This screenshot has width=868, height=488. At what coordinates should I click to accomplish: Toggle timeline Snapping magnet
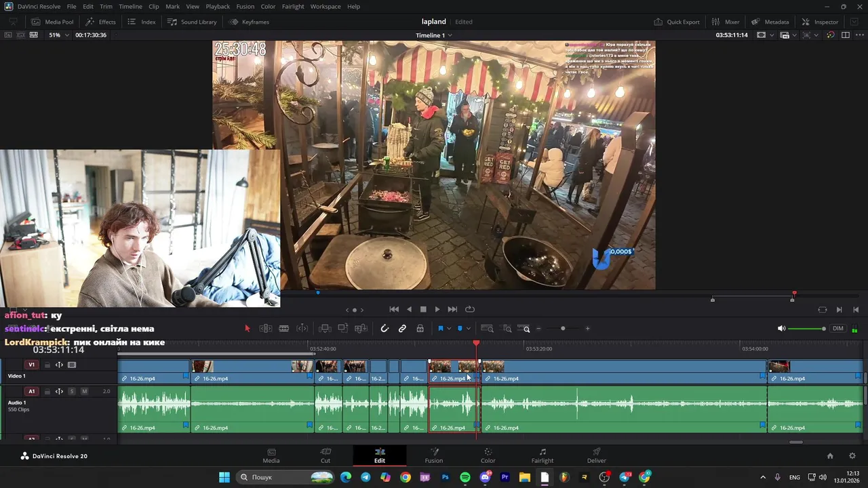pyautogui.click(x=384, y=329)
